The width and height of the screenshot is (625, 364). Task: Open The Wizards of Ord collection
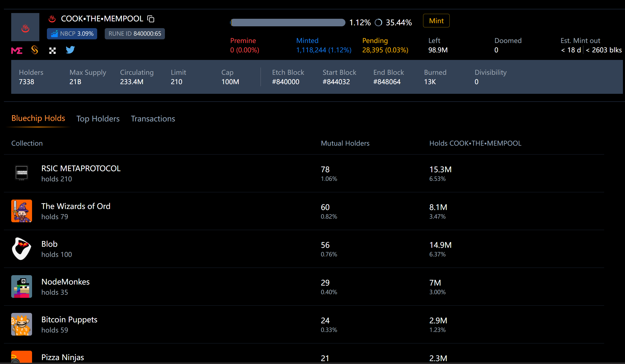pyautogui.click(x=76, y=206)
